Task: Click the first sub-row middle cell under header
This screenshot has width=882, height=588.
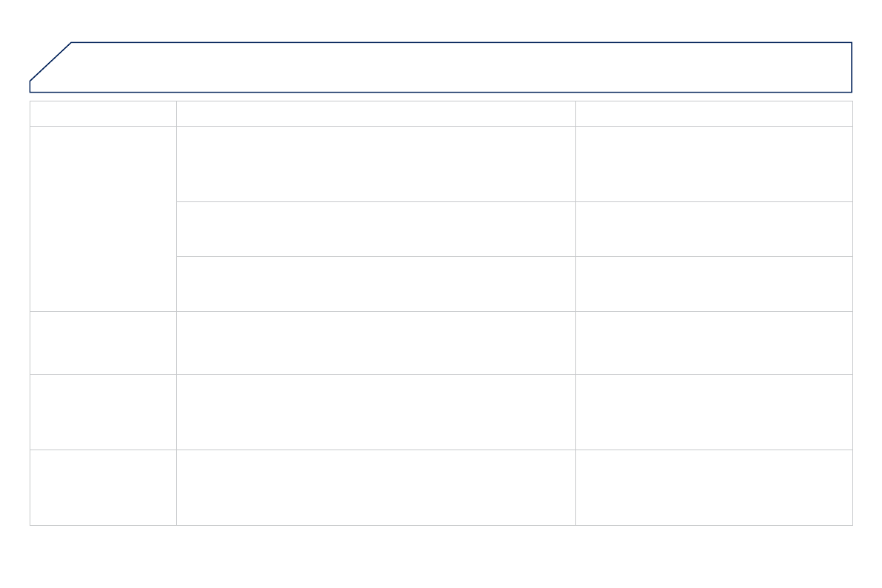Action: point(375,164)
